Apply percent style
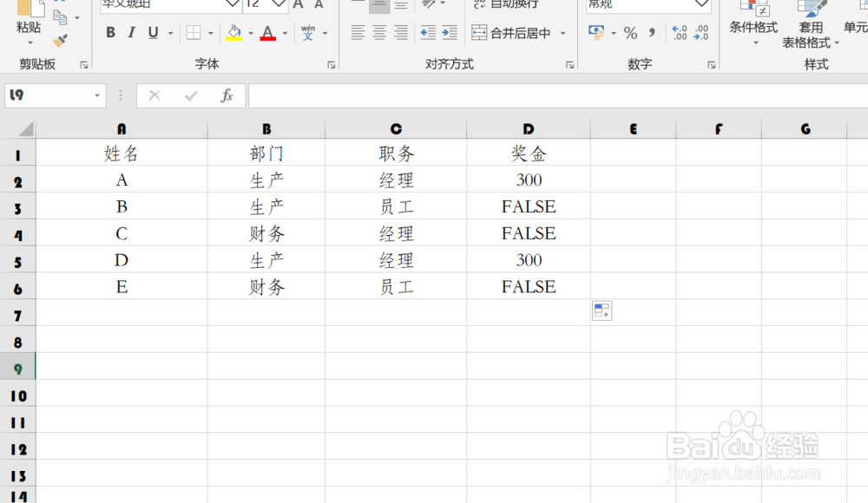Viewport: 868px width, 503px height. pyautogui.click(x=630, y=33)
